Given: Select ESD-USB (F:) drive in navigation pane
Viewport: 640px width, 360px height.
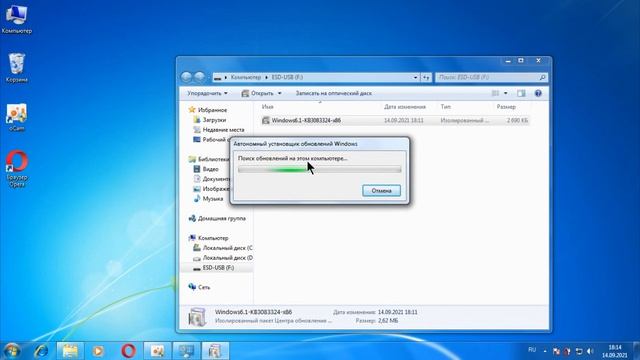Looking at the screenshot, I should 217,268.
